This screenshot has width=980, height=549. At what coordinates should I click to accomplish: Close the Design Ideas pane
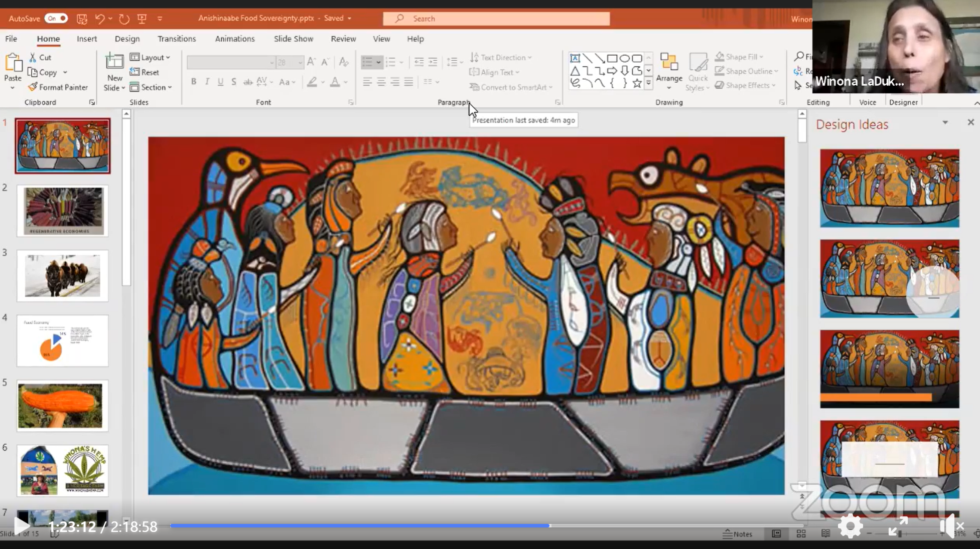click(x=970, y=122)
